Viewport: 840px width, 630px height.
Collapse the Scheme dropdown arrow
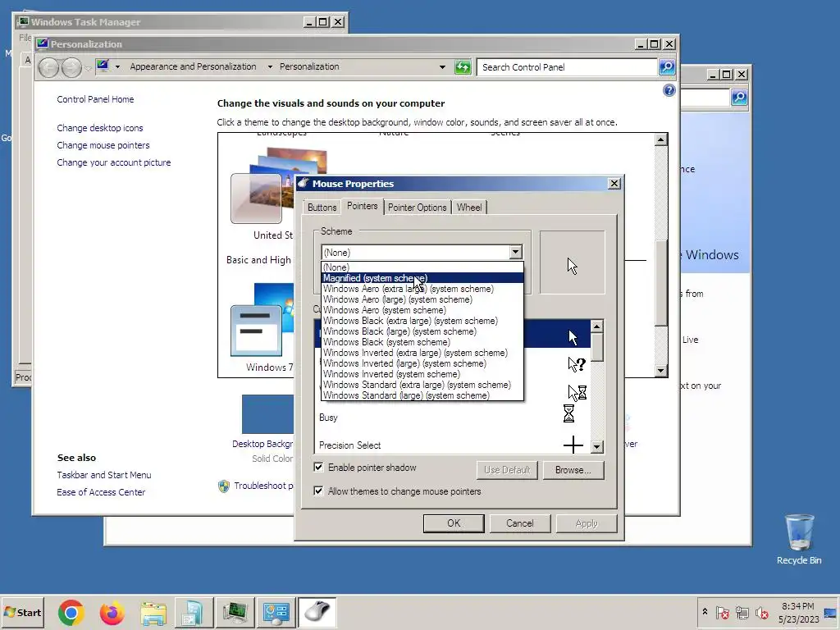(515, 252)
